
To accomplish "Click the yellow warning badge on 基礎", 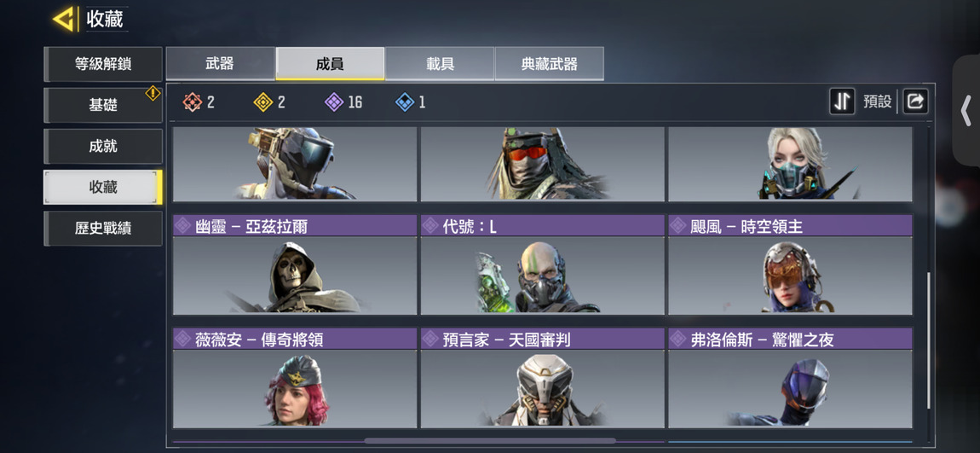I will click(x=153, y=93).
